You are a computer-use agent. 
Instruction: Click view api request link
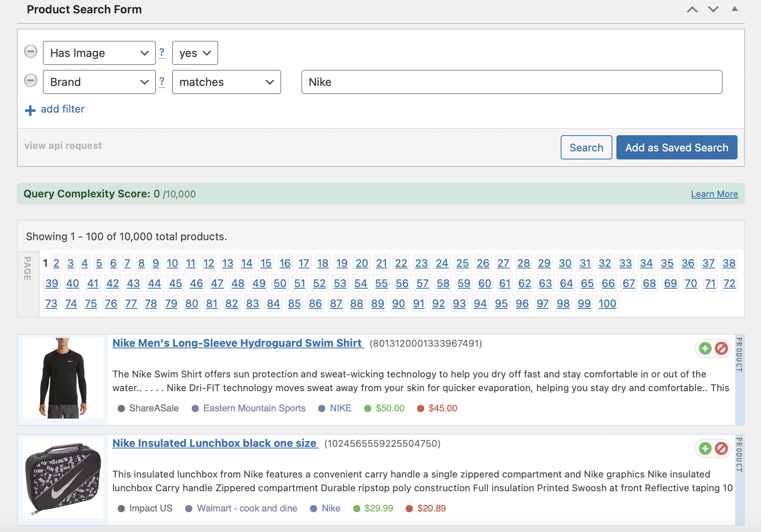pyautogui.click(x=63, y=145)
